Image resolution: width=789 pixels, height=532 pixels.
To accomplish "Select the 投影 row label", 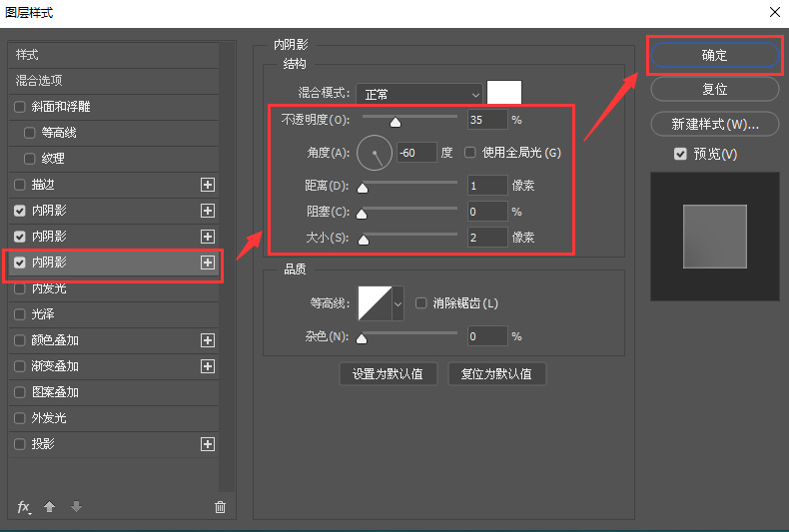I will point(43,444).
